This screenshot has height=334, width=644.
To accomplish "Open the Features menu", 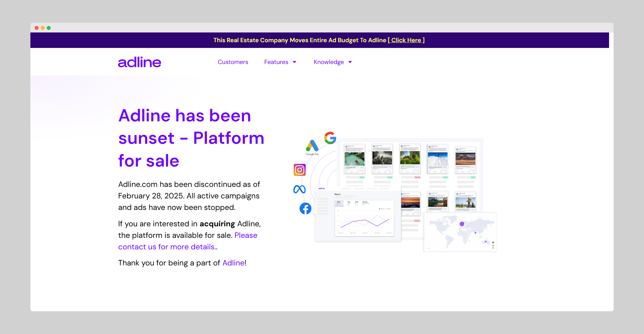I will coord(276,62).
